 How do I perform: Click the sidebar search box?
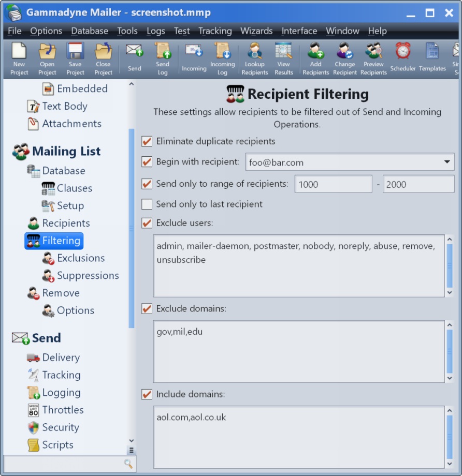(x=69, y=464)
